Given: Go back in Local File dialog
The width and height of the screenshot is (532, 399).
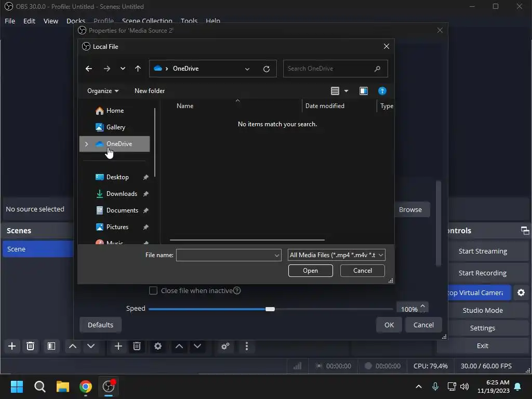Looking at the screenshot, I should [x=89, y=69].
